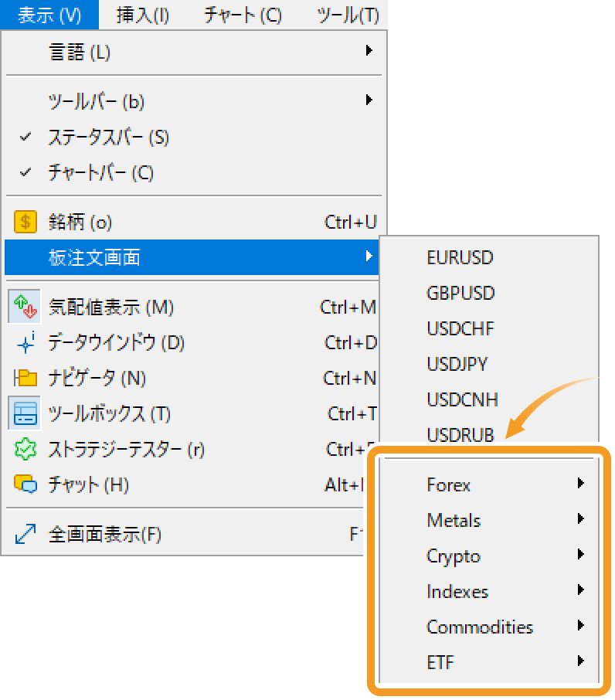
Task: Click the チャット speech bubble icon
Action: [25, 484]
